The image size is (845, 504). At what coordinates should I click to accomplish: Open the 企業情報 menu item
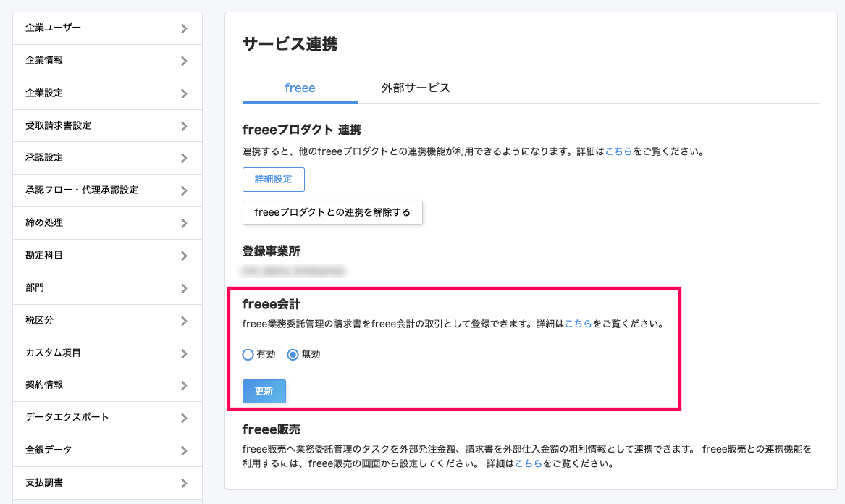tap(107, 61)
